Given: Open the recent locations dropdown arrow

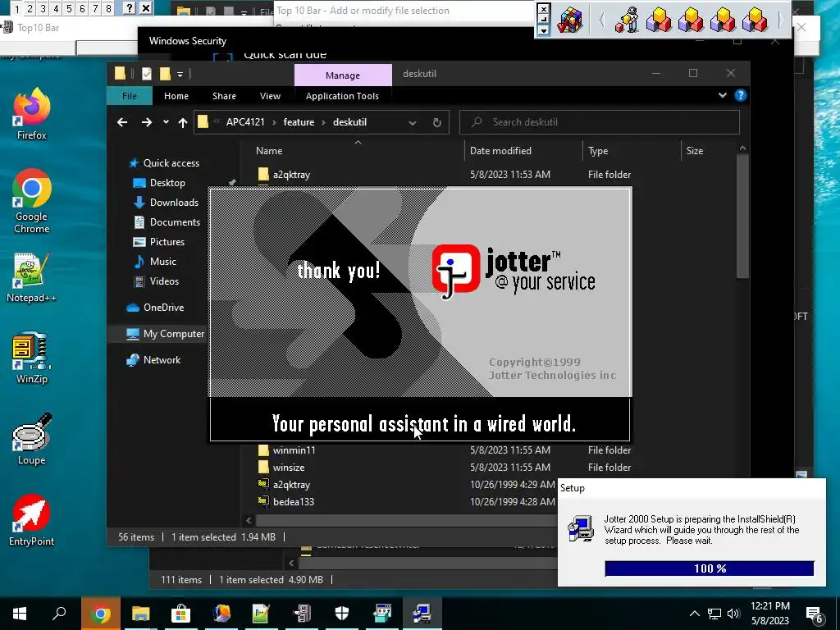Looking at the screenshot, I should point(166,122).
